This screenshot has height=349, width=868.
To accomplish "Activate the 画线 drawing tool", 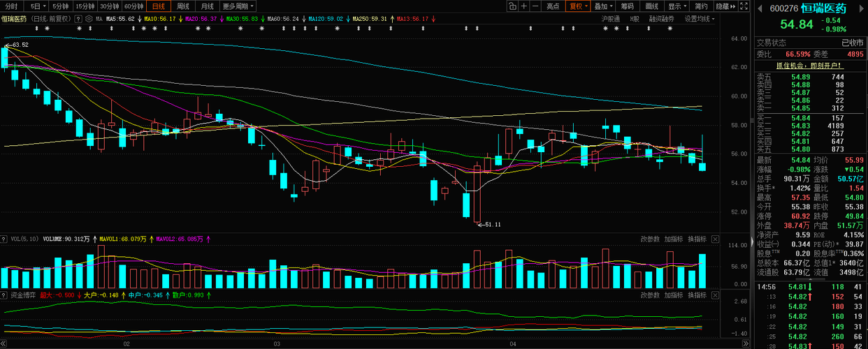I will (x=651, y=6).
